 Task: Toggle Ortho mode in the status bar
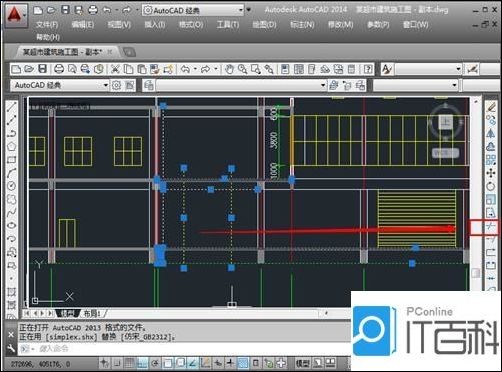click(x=142, y=363)
